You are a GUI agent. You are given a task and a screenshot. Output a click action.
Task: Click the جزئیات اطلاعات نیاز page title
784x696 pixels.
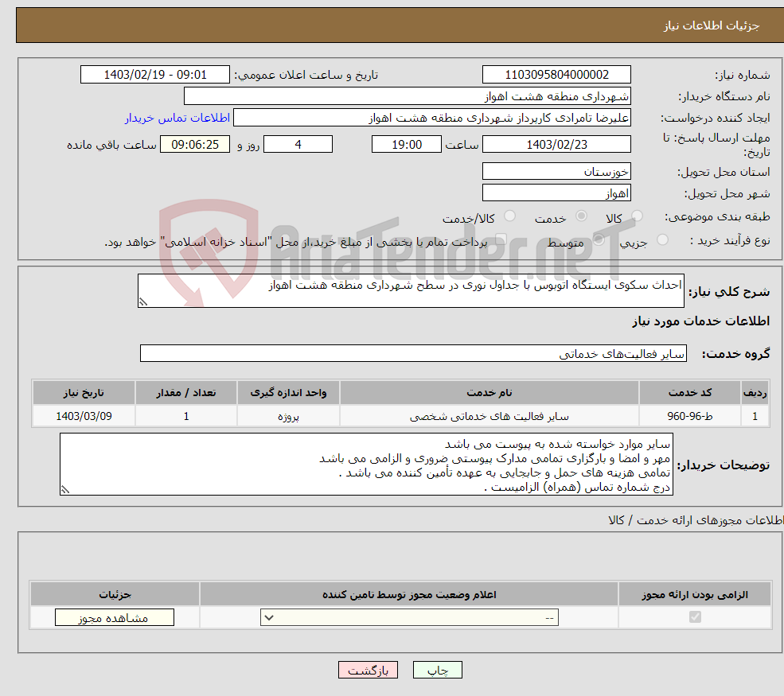(x=712, y=25)
